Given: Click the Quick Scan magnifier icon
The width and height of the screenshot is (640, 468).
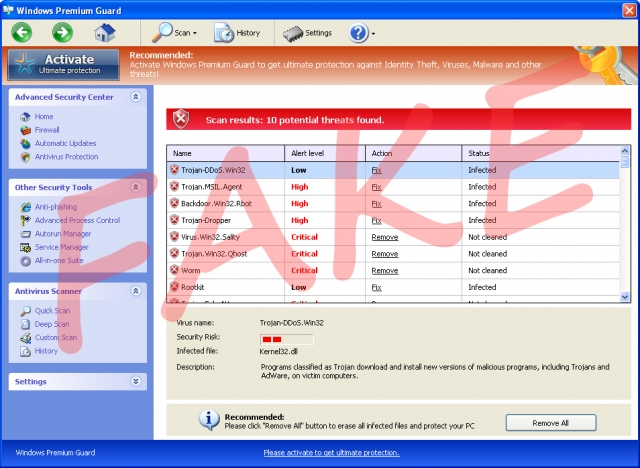Looking at the screenshot, I should tap(25, 311).
